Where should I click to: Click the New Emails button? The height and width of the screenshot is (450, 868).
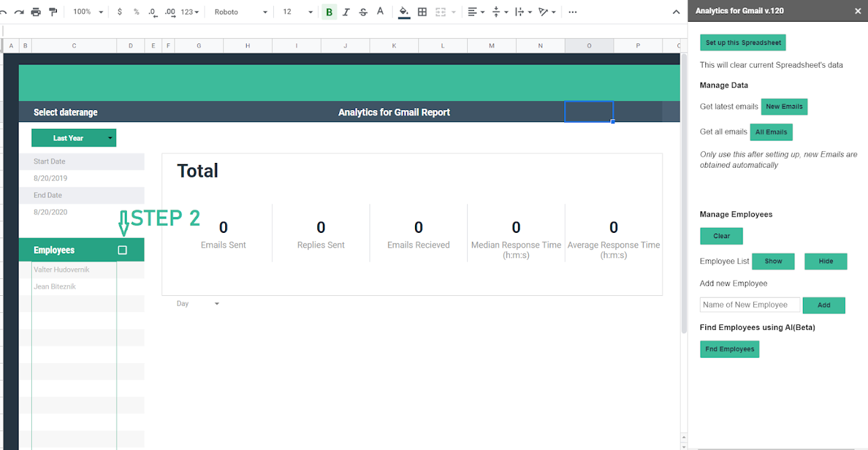click(x=784, y=107)
